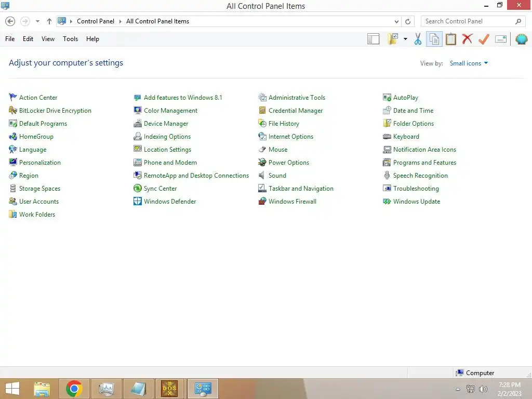Click the Color Management icon
This screenshot has height=399, width=532.
pos(137,111)
